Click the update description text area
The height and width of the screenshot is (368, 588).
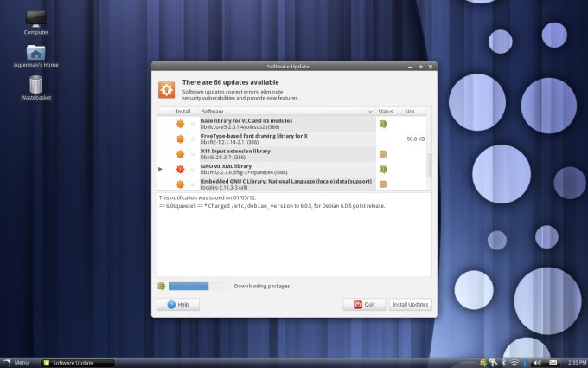point(294,235)
